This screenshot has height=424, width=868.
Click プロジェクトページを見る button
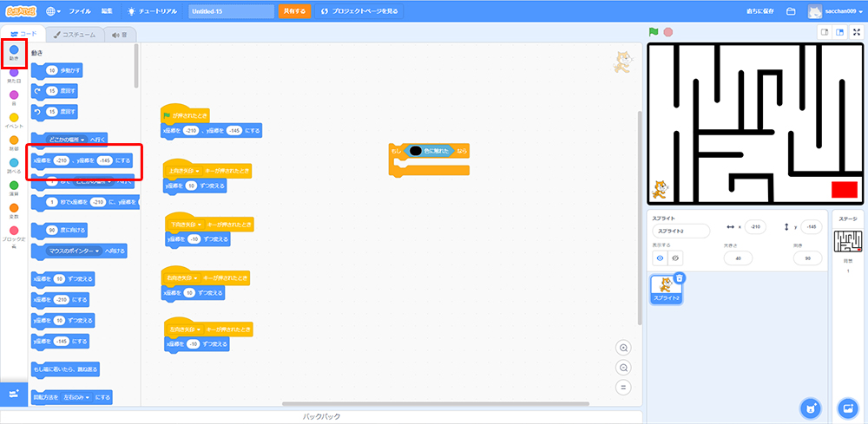point(359,11)
